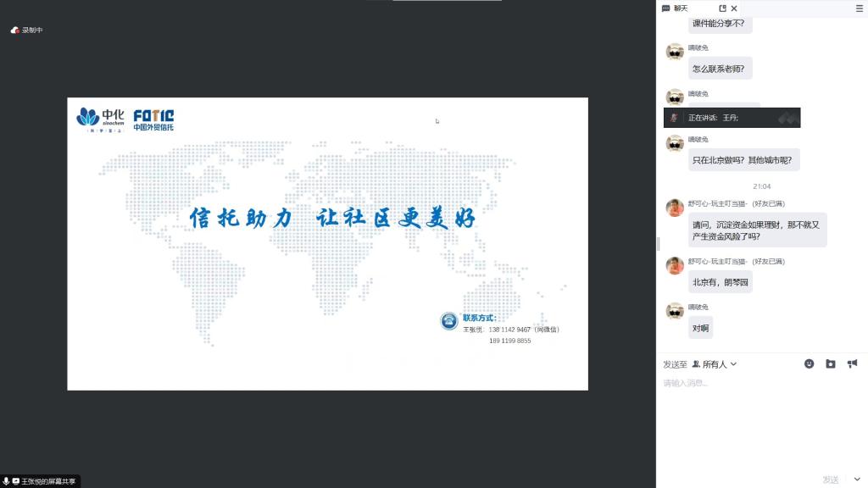
Task: Click the microphone icon beside screen share label
Action: coord(7,480)
